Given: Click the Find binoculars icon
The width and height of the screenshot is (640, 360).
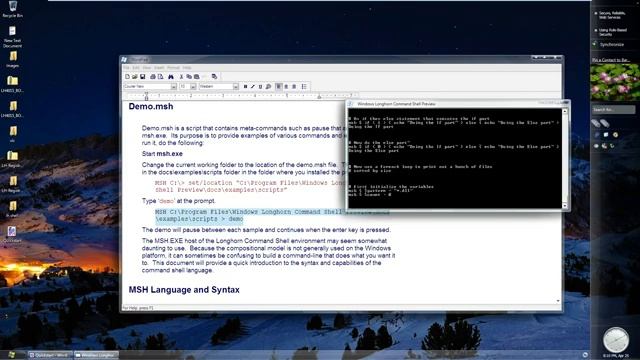Looking at the screenshot, I should (x=171, y=77).
